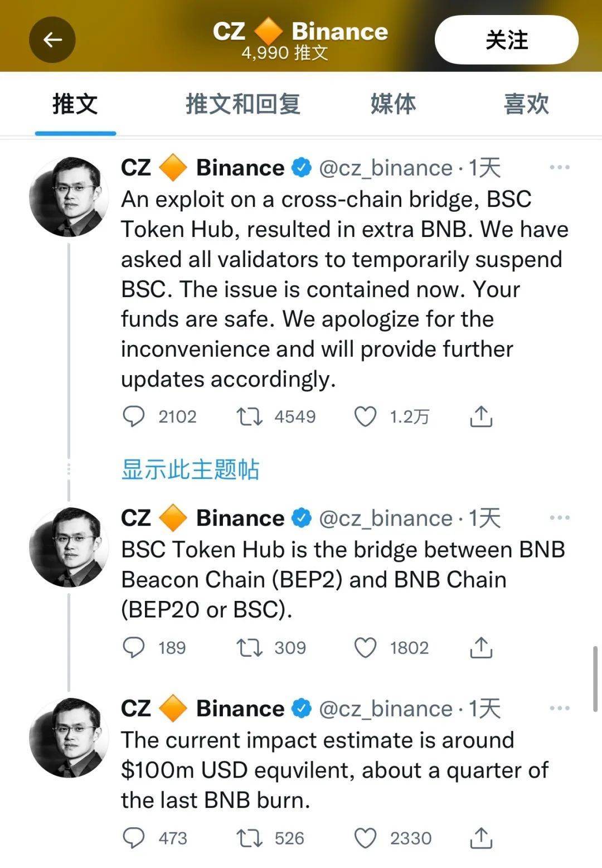
Task: Reply to the BSC Token Hub bridge tweet
Action: coord(134,648)
